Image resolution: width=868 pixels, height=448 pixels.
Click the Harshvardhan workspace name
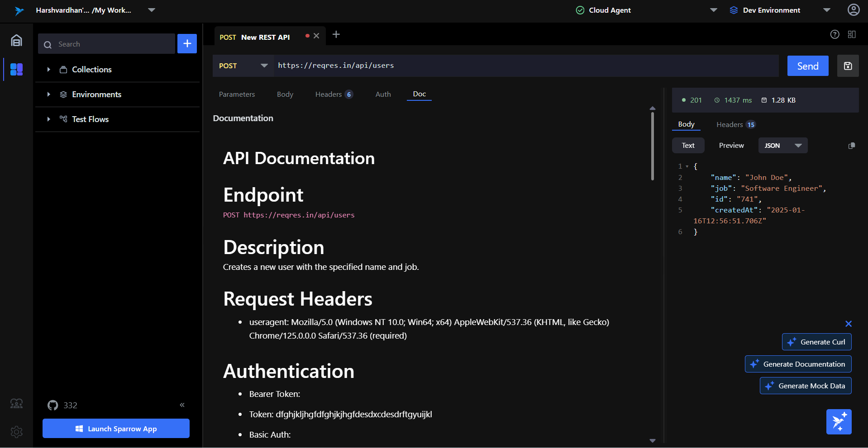pos(84,10)
